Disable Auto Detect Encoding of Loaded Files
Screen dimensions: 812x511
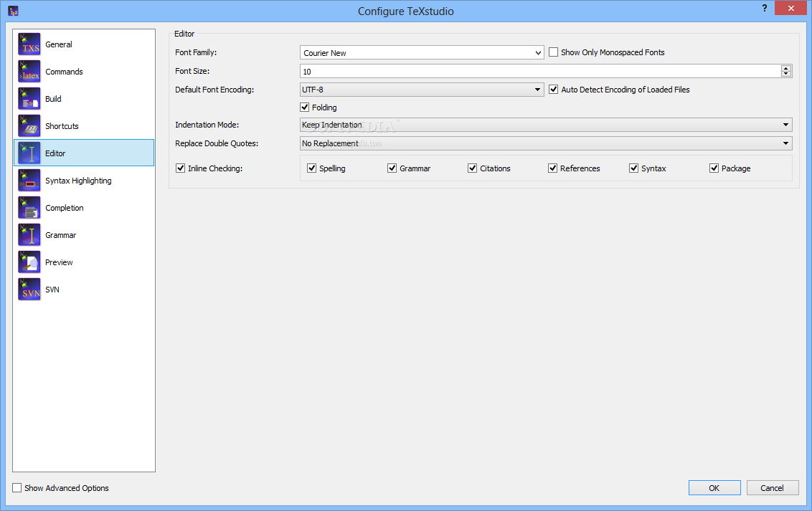pyautogui.click(x=554, y=90)
